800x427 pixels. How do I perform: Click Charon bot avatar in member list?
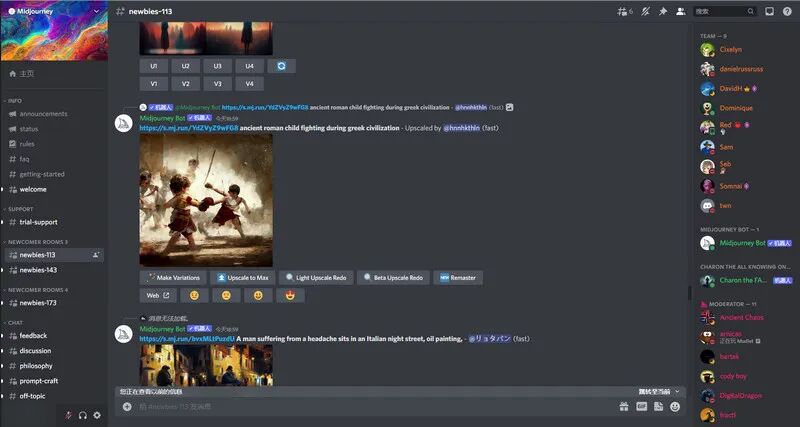click(x=707, y=281)
